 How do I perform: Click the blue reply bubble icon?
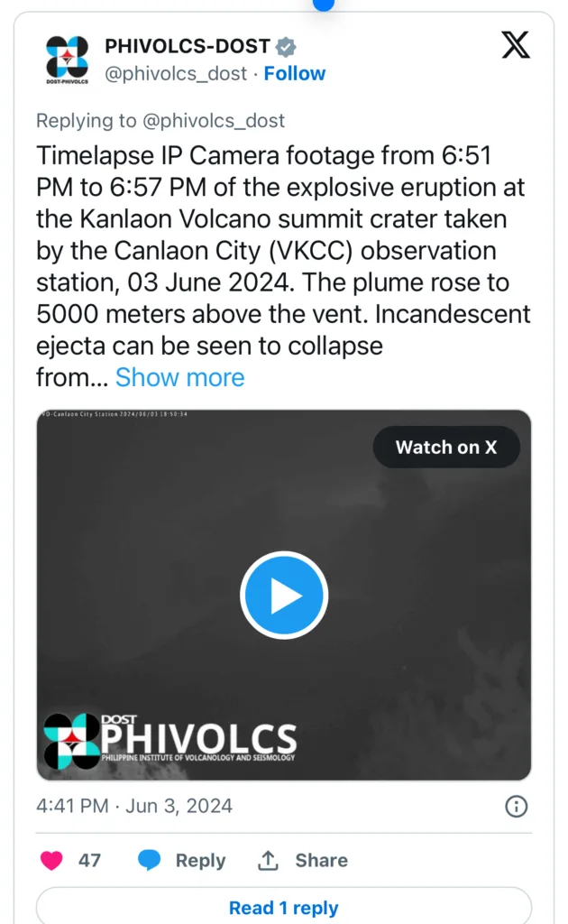[150, 860]
